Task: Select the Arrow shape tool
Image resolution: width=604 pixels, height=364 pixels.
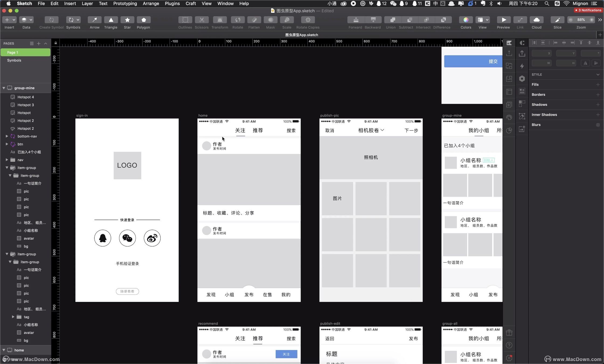Action: 95,20
